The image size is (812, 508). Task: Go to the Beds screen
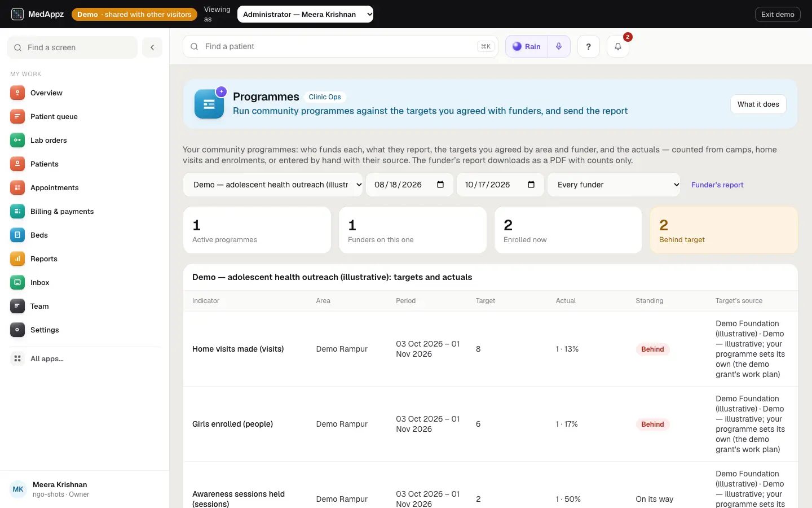coord(85,235)
